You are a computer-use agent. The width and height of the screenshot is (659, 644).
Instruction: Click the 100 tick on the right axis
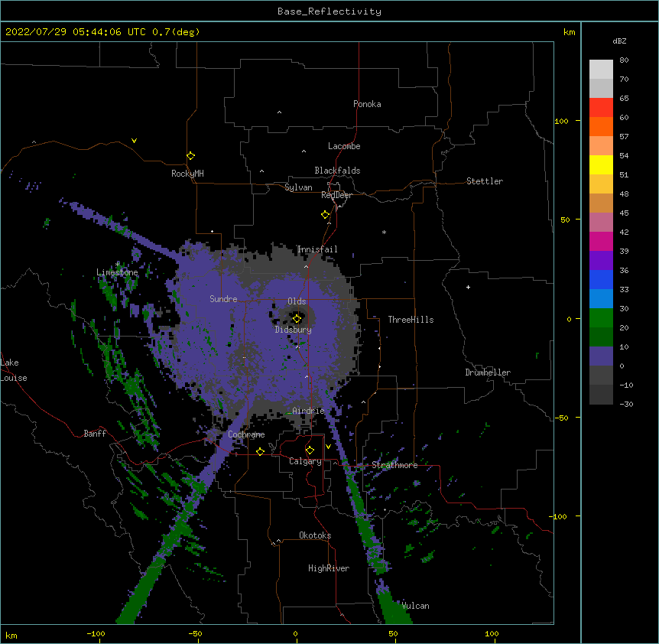click(561, 121)
